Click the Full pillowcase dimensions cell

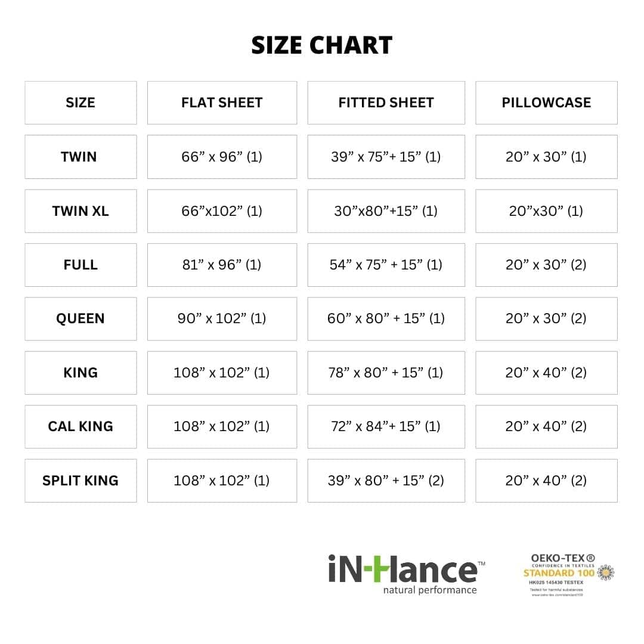546,265
